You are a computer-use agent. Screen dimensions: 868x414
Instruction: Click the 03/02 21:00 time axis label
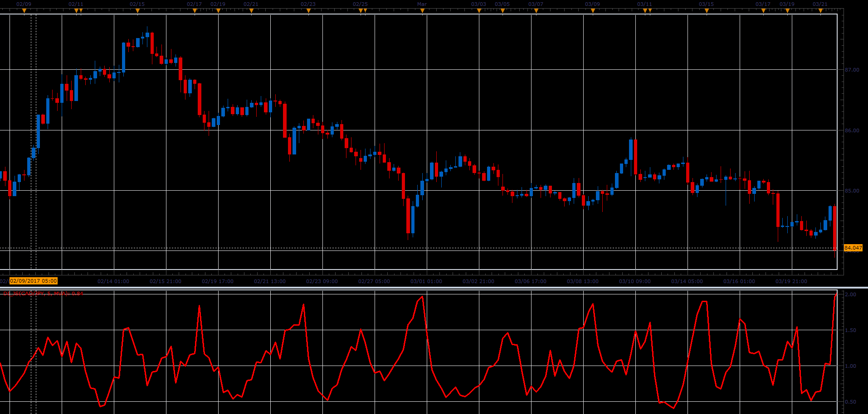click(478, 281)
